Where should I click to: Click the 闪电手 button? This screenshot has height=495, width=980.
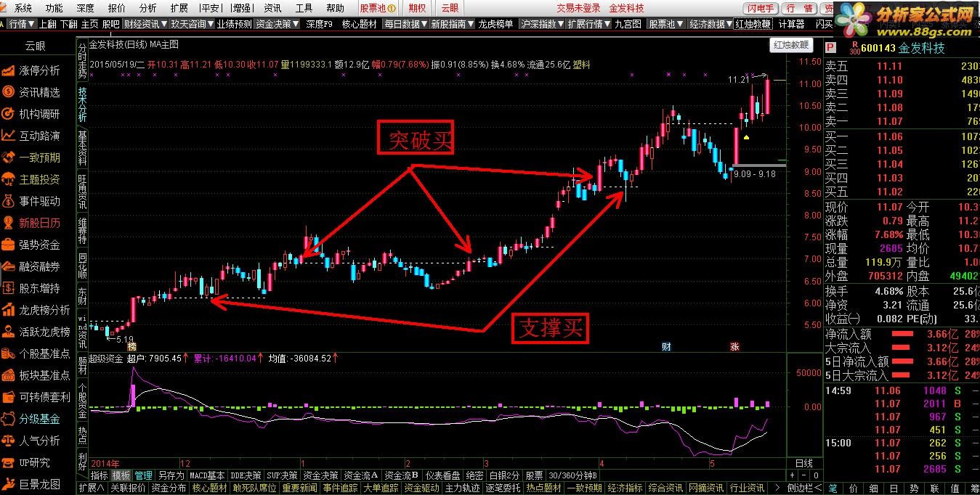[760, 8]
